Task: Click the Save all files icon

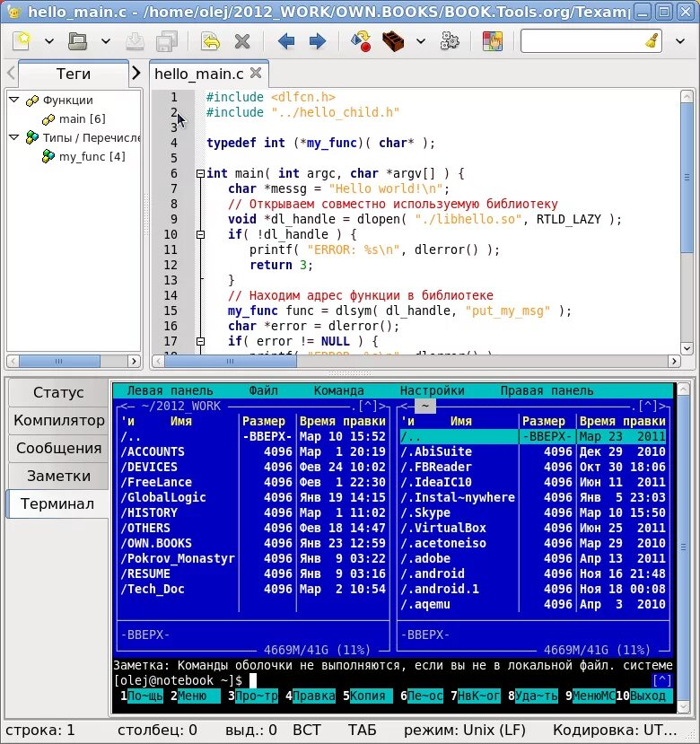Action: tap(166, 41)
